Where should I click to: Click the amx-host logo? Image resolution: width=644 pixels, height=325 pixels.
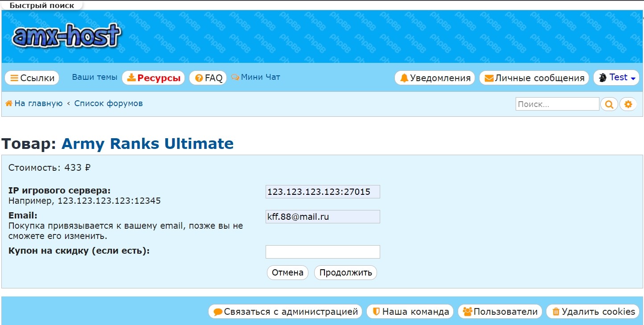[x=66, y=37]
